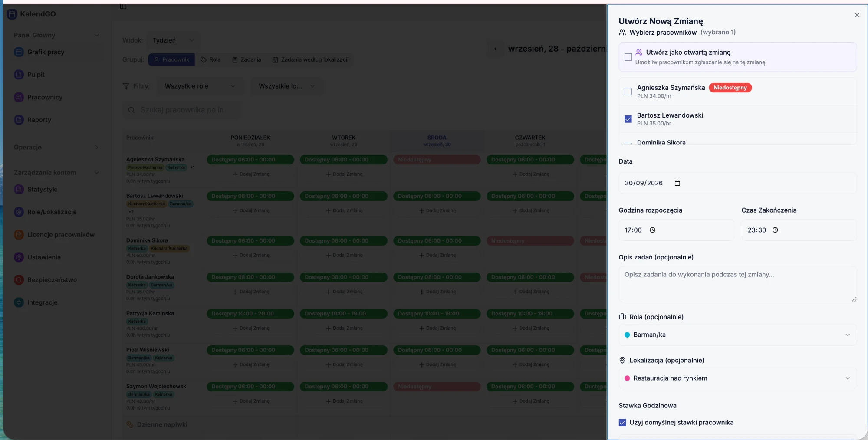Close the Utwórz Nową Zmianę panel
This screenshot has height=440, width=868.
coord(857,15)
